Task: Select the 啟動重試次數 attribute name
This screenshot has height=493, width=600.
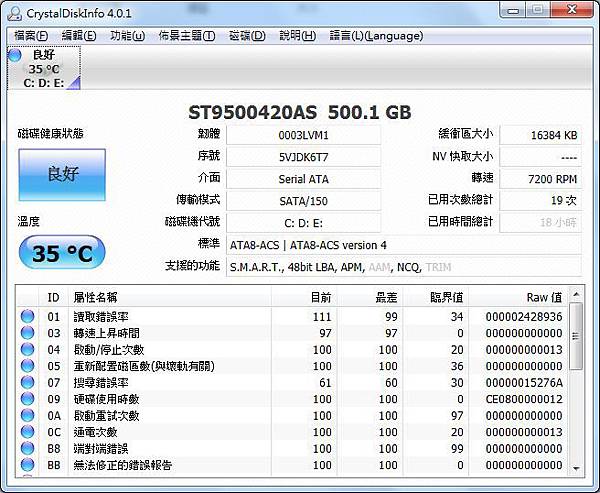Action: (106, 415)
